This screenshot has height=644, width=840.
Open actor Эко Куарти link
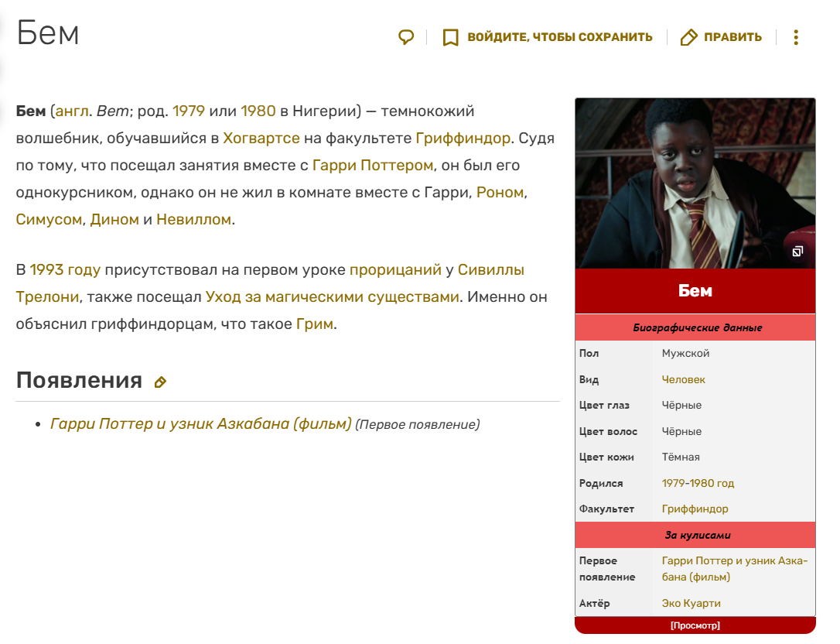pyautogui.click(x=691, y=603)
